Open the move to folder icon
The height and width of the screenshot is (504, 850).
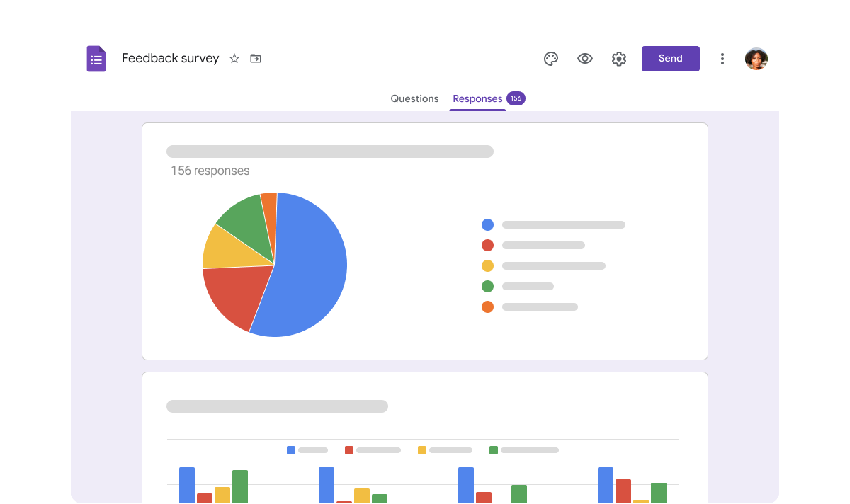256,59
